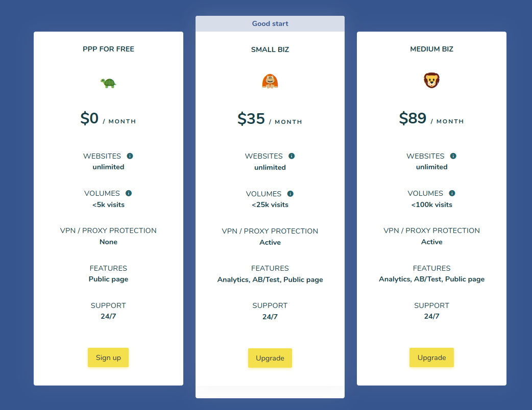Click the orangutan icon on Small Biz
This screenshot has height=410, width=532.
pos(270,81)
